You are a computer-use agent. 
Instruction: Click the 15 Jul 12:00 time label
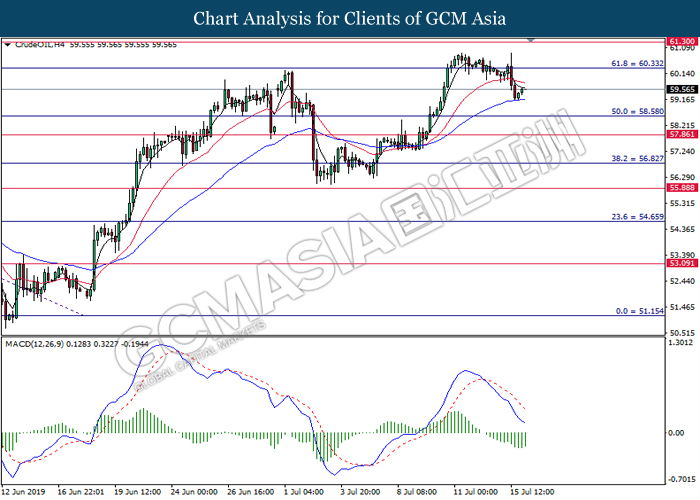pyautogui.click(x=532, y=492)
